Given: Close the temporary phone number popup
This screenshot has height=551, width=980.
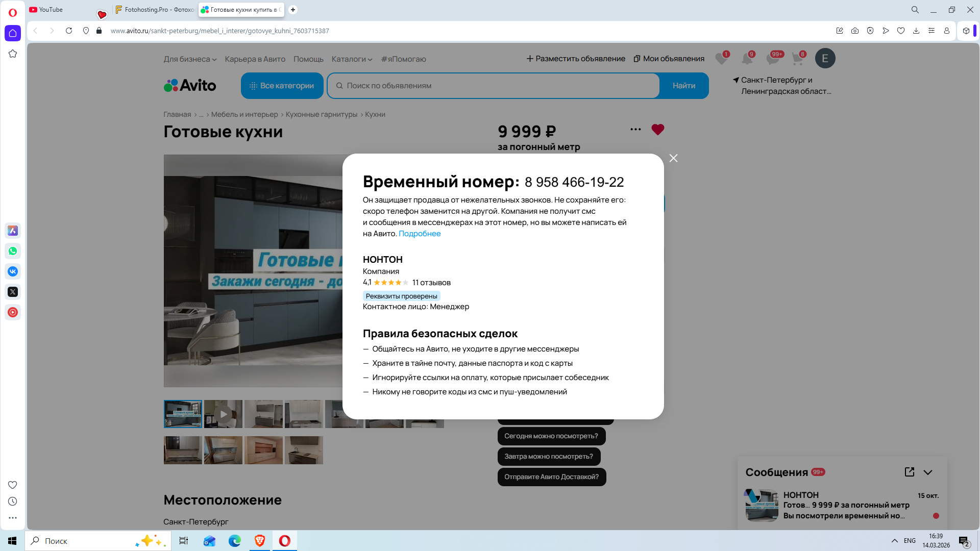Looking at the screenshot, I should (673, 158).
